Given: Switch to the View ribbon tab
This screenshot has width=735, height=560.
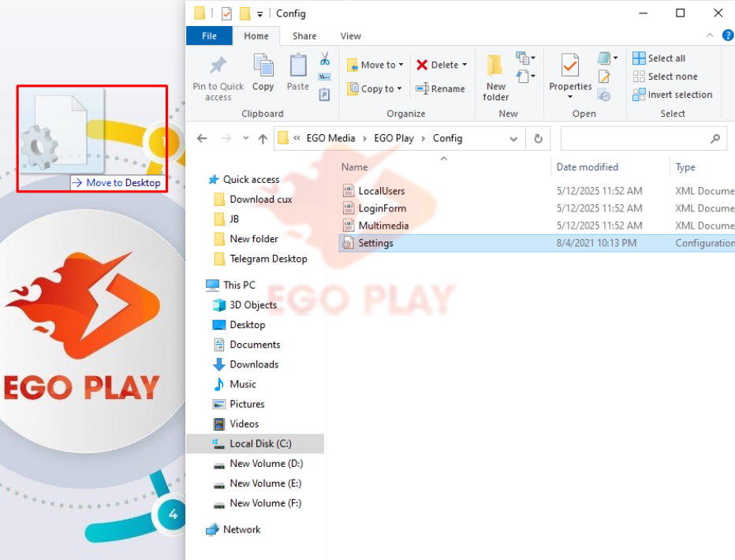Looking at the screenshot, I should tap(350, 36).
